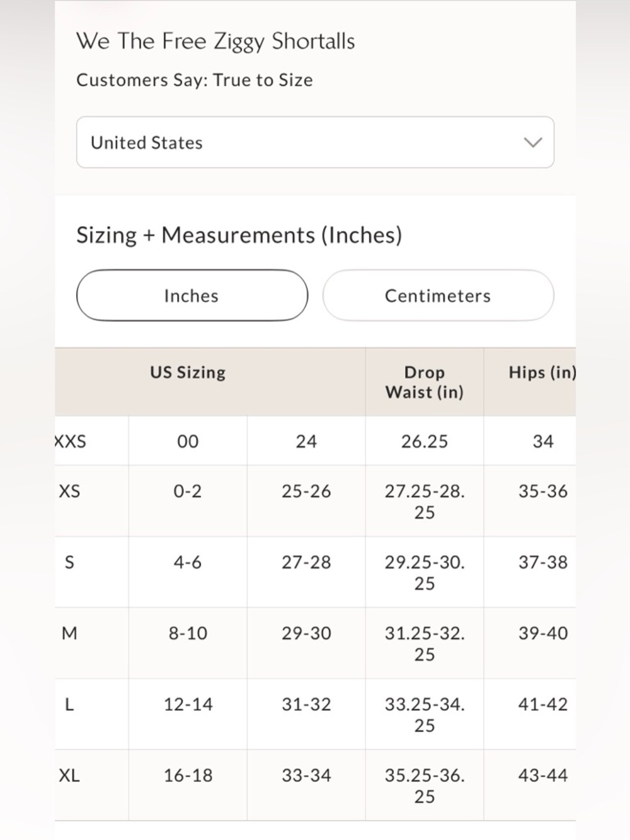Select the Inches unit toggle

tap(192, 296)
